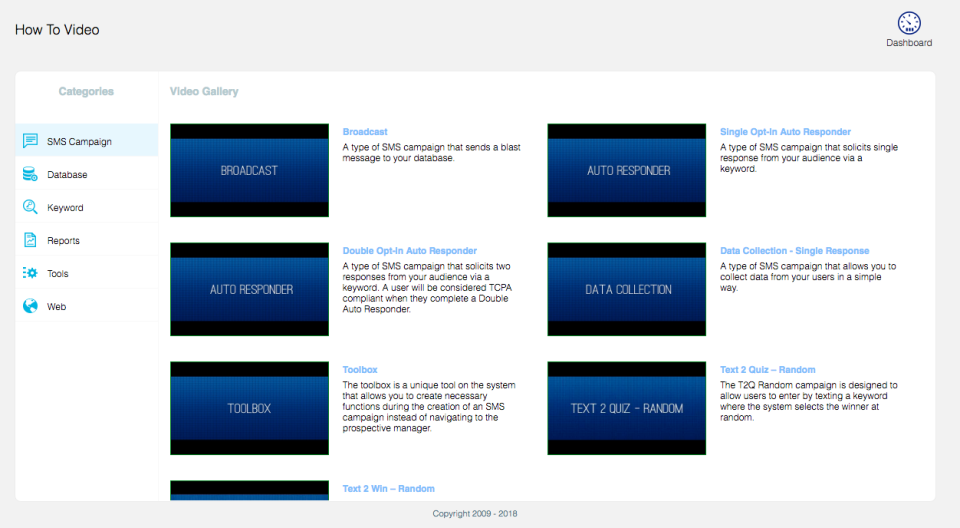Select the Web category

87,306
